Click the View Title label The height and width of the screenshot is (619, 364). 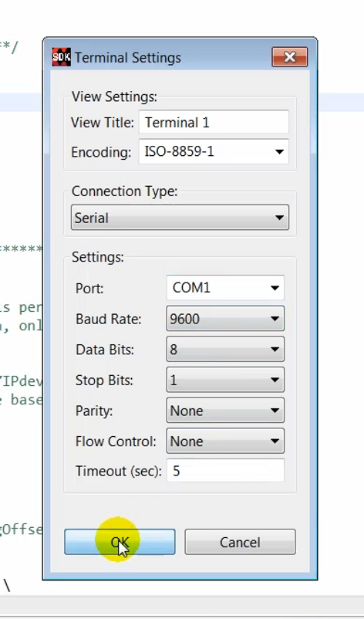[103, 123]
